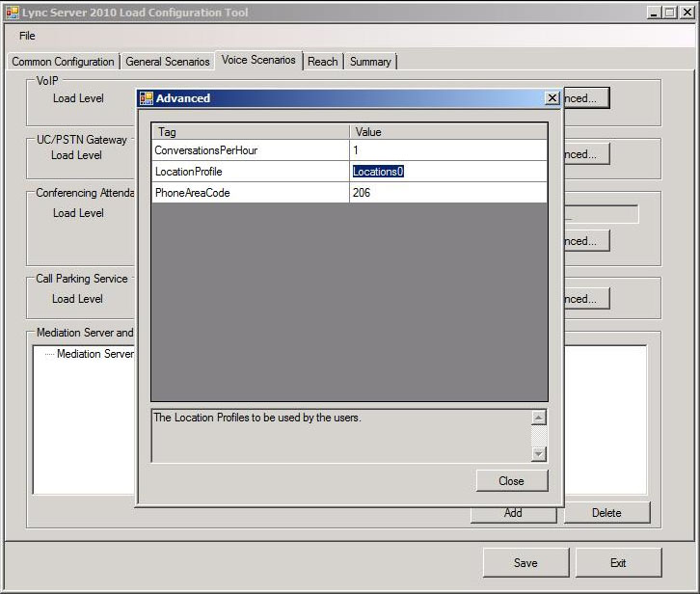This screenshot has height=594, width=700.
Task: Select the Voice Scenarios tab
Action: coord(258,60)
